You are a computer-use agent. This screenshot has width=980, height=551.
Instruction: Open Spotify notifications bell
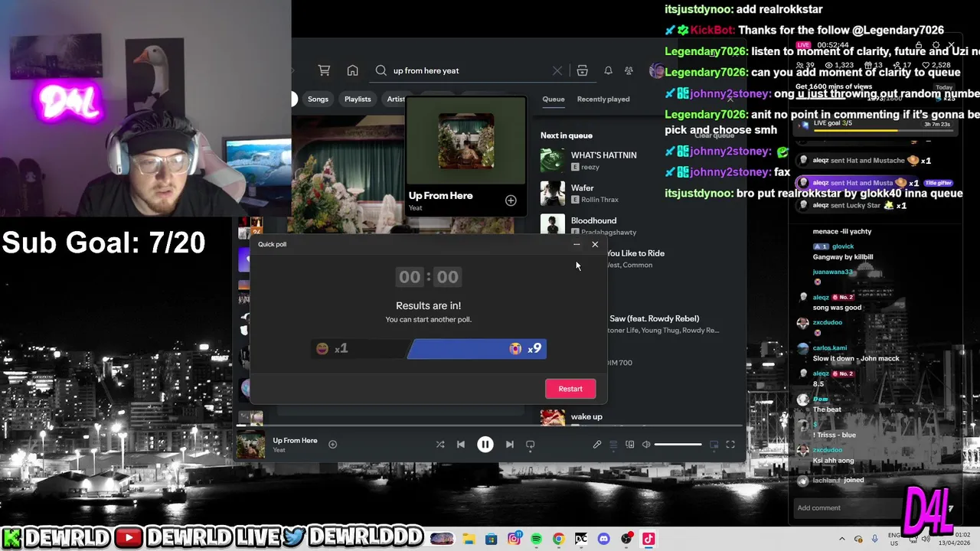[x=608, y=70]
